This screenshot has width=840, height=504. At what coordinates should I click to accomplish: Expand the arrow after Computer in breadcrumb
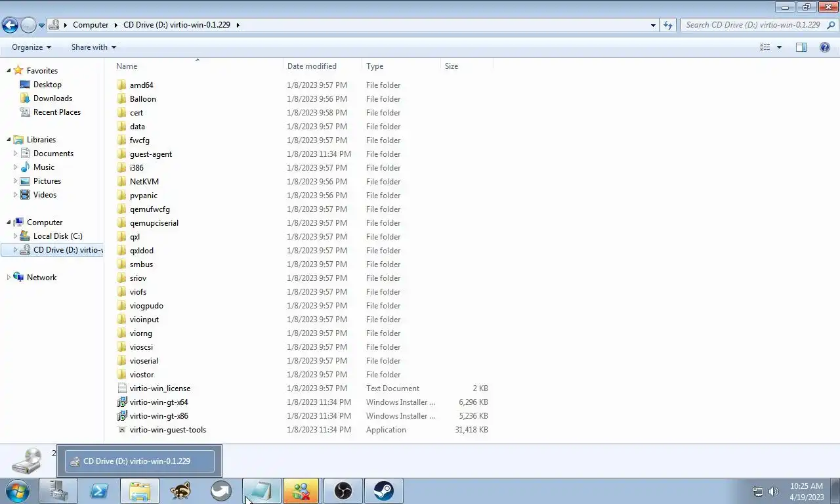[116, 25]
